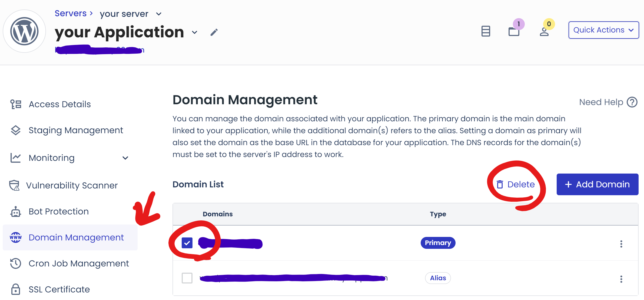Viewport: 644px width, 300px height.
Task: Check the Alias domain checkbox
Action: [187, 278]
